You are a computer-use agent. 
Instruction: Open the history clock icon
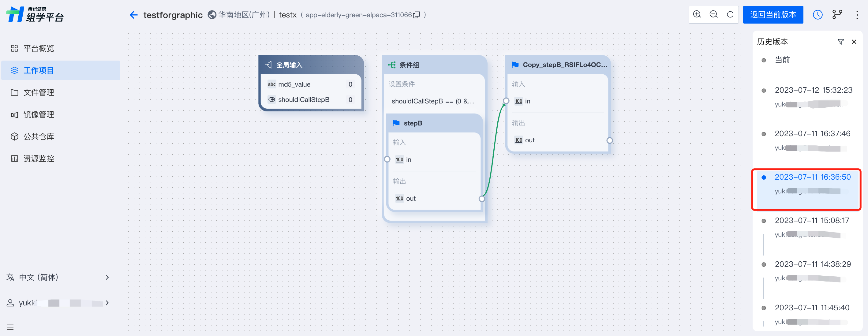pyautogui.click(x=817, y=14)
